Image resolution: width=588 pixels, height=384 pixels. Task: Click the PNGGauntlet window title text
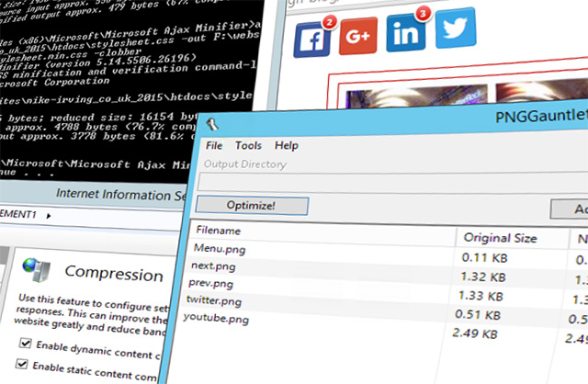(541, 116)
